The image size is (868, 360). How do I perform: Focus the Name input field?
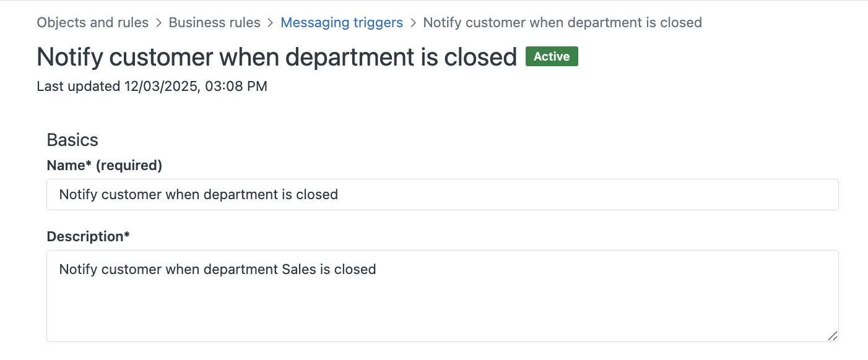443,194
